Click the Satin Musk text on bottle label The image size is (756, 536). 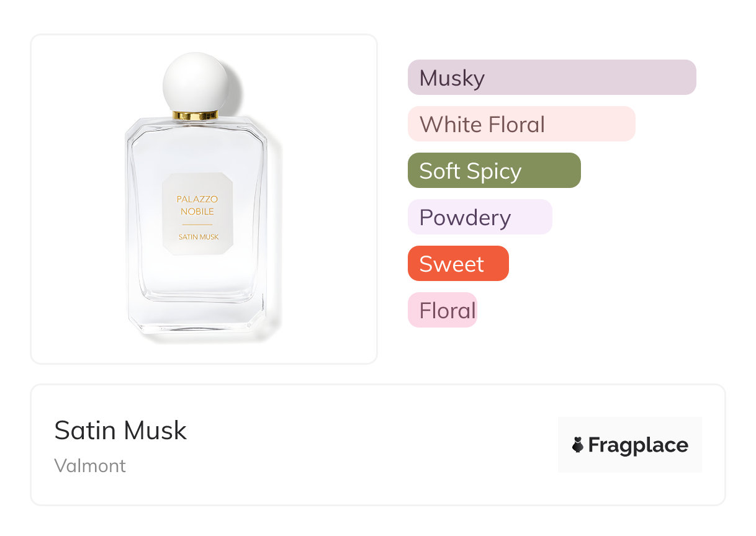(199, 237)
